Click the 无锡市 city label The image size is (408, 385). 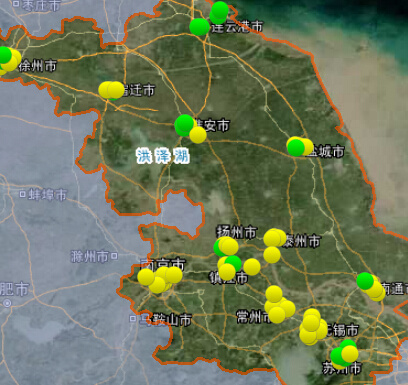coord(341,330)
